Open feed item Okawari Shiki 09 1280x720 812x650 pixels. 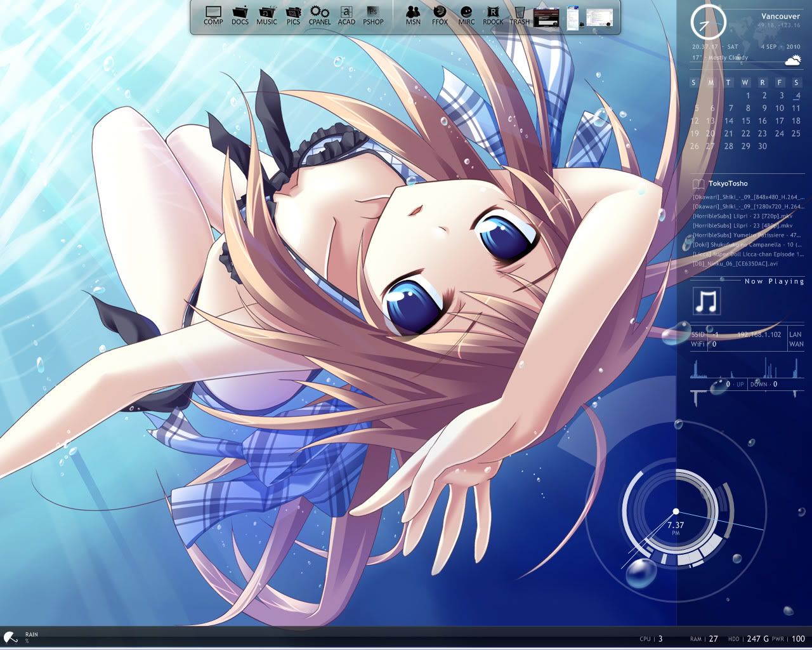749,206
